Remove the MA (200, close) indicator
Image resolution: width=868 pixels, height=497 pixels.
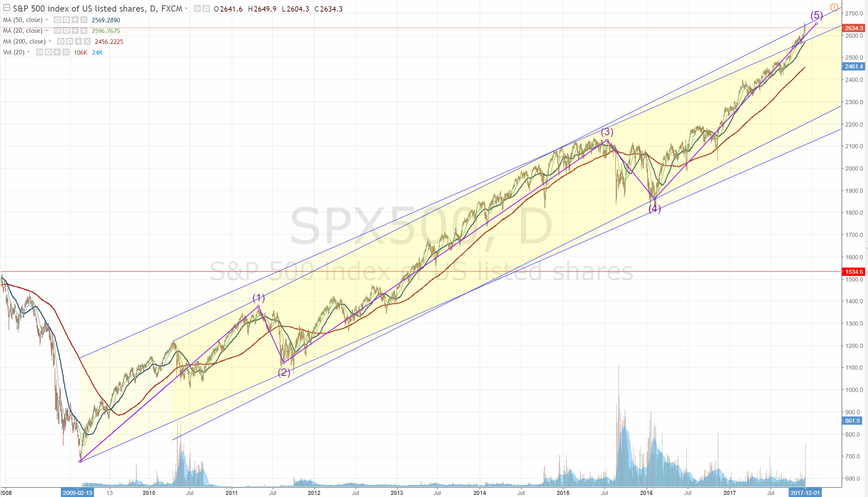(x=87, y=41)
